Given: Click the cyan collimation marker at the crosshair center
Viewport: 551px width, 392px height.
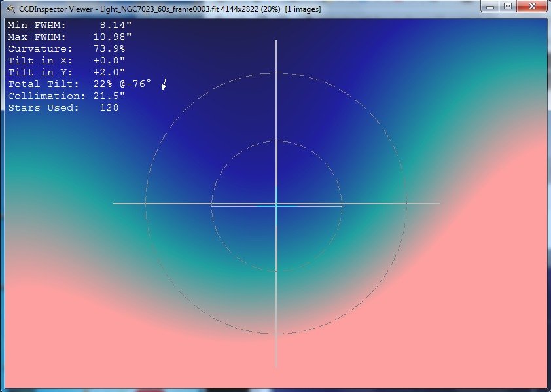Looking at the screenshot, I should click(x=277, y=206).
